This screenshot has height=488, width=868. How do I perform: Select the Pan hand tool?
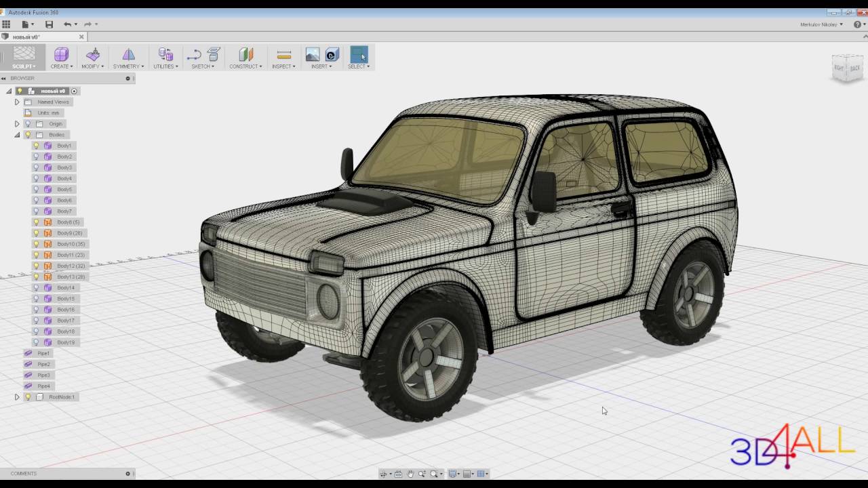pos(410,474)
